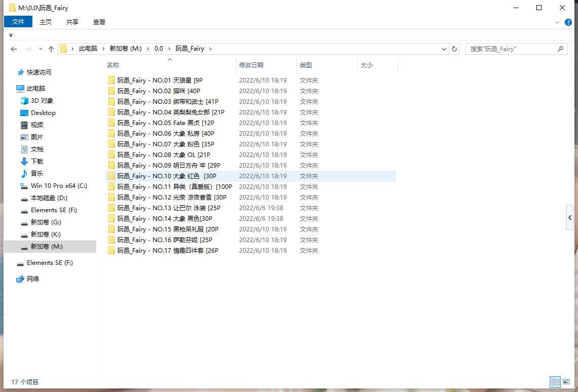Screen dimensions: 578x392
Task: Expand the breadcrumb chevron after 此电脑
Action: coord(103,49)
